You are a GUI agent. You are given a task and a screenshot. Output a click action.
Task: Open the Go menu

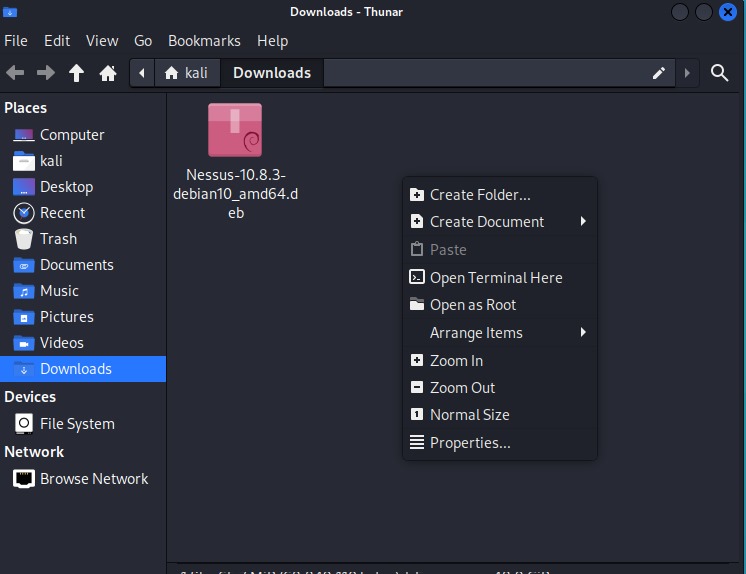click(x=143, y=41)
